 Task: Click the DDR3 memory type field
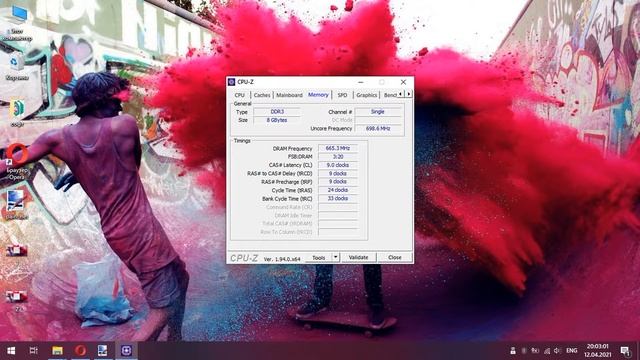coord(277,111)
